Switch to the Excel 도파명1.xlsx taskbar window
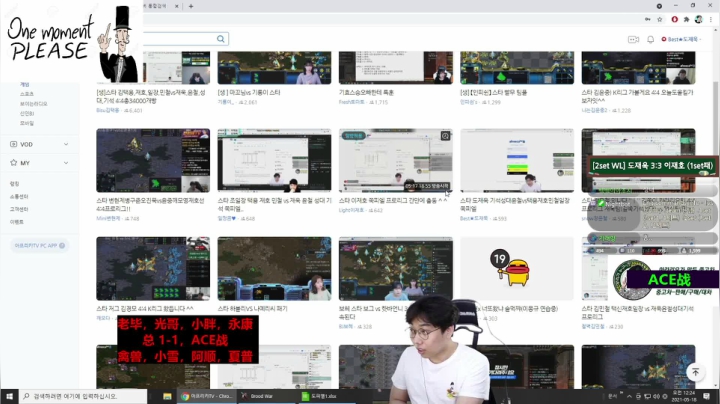The image size is (720, 404). coord(327,396)
